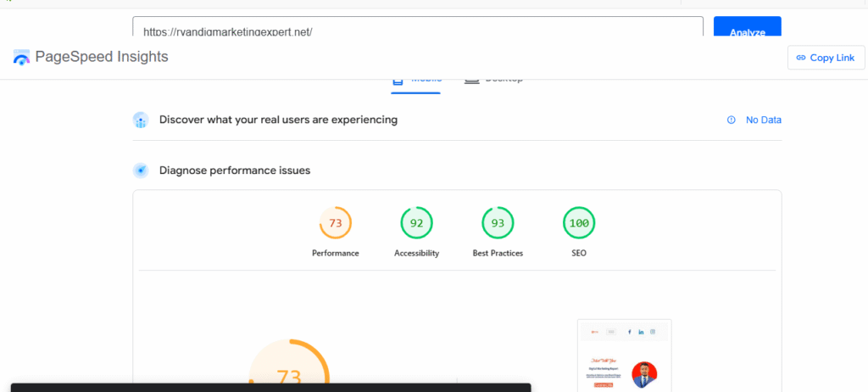Screen dimensions: 868x392
Task: Click the Best Practices label
Action: pyautogui.click(x=498, y=254)
